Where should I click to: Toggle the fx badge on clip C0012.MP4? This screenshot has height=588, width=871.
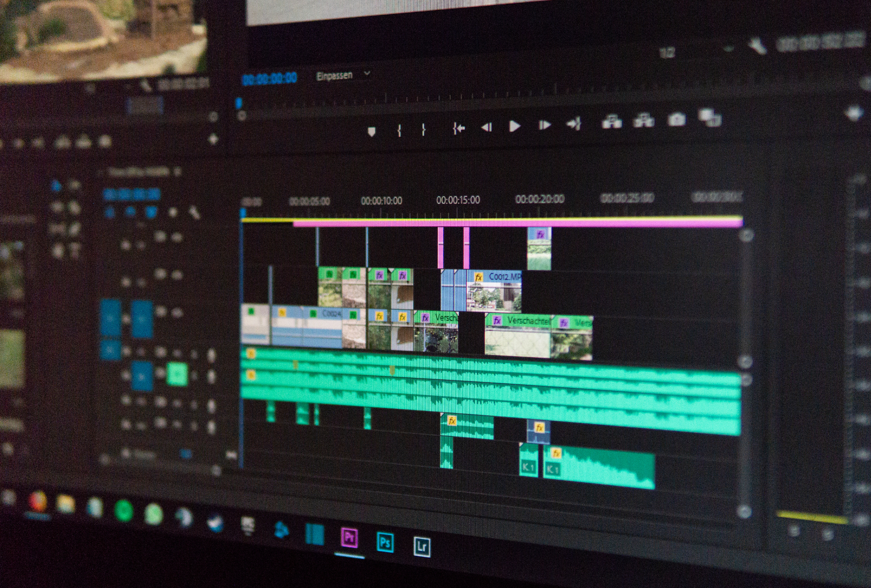pos(479,277)
